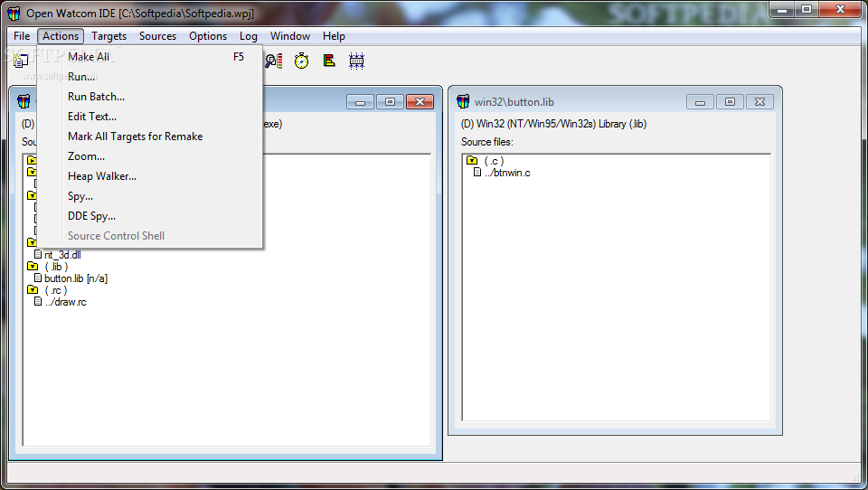Close the Open Watcom IDE main window

840,9
